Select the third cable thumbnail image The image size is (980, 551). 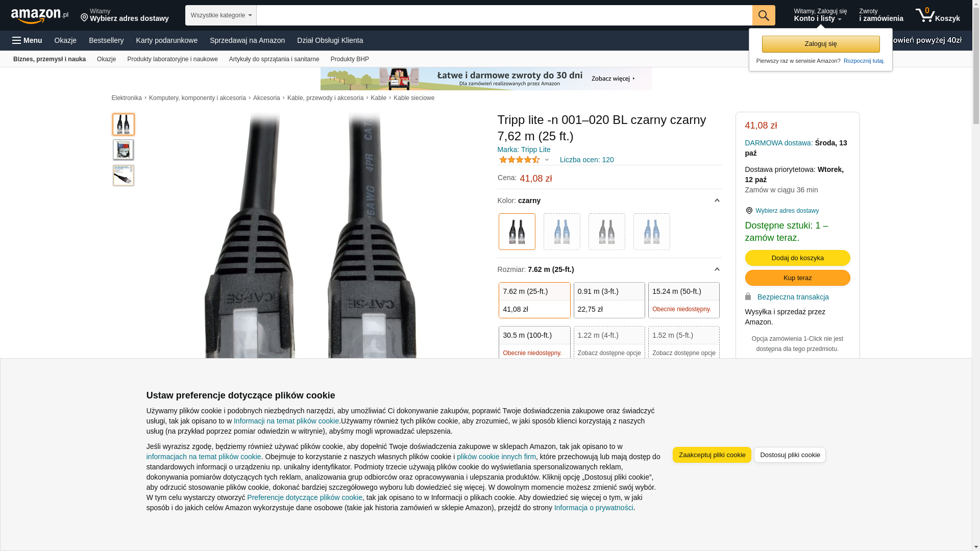click(x=124, y=176)
